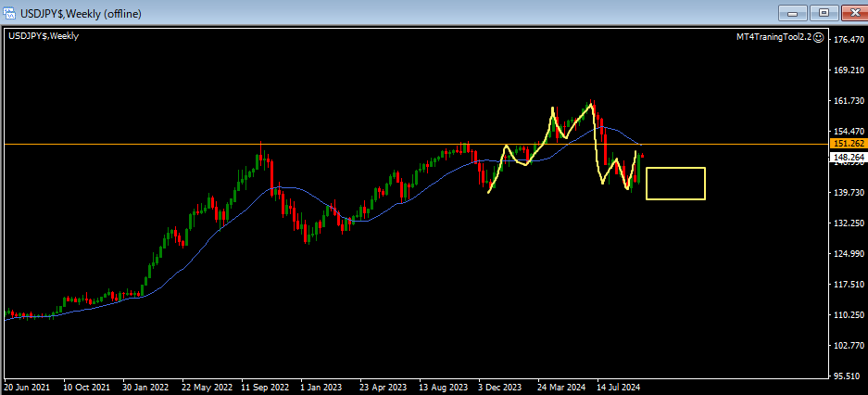Click the 20 Jun 2021 date label

pyautogui.click(x=27, y=388)
